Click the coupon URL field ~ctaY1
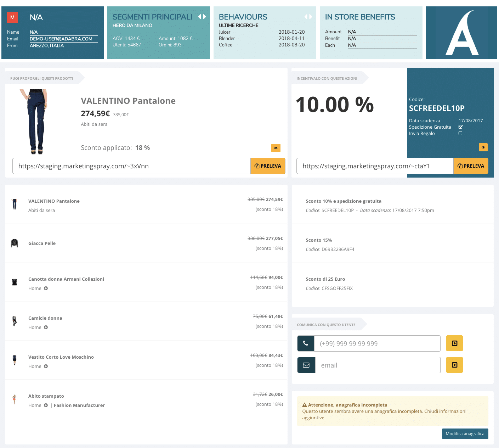 375,166
